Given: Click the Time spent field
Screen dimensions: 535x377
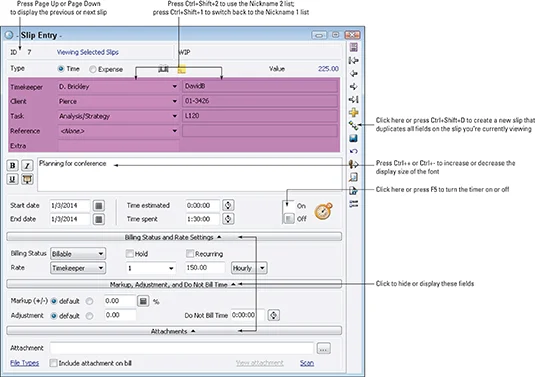Looking at the screenshot, I should 202,219.
